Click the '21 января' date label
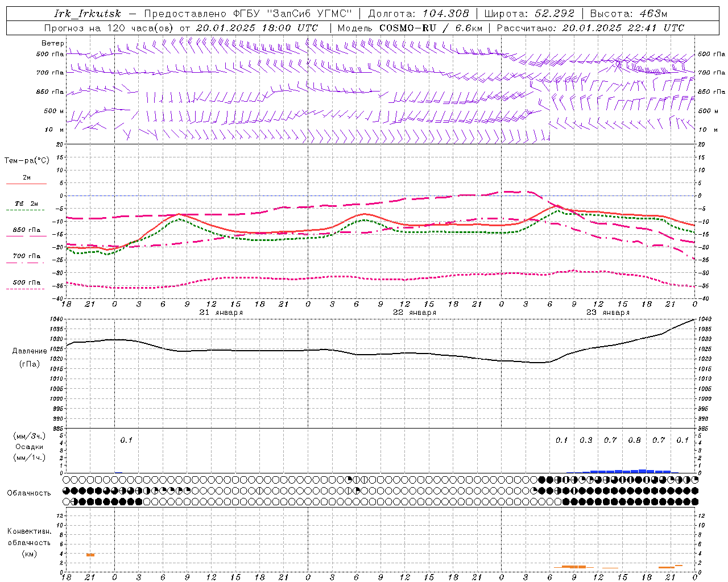This screenshot has height=582, width=728. click(221, 313)
